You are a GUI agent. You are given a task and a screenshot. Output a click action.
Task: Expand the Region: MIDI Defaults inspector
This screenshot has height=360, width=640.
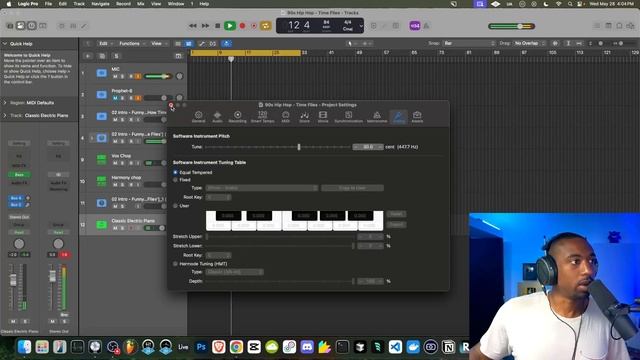tap(5, 103)
